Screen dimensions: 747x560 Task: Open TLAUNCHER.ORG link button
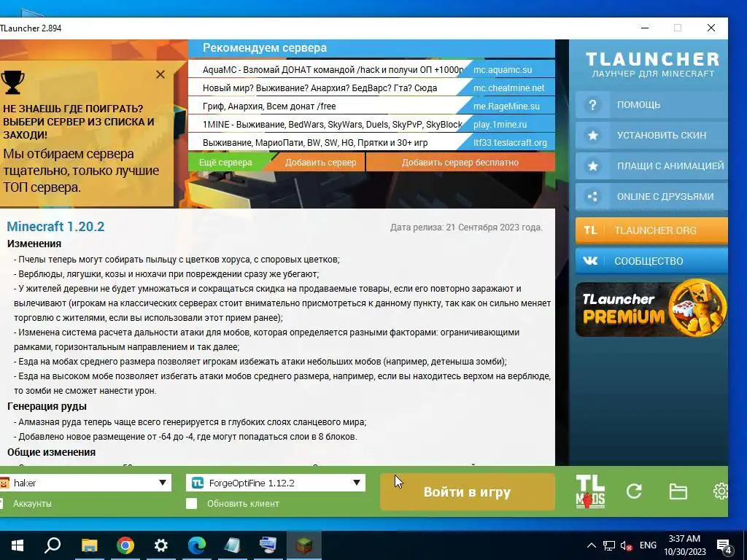click(x=651, y=230)
